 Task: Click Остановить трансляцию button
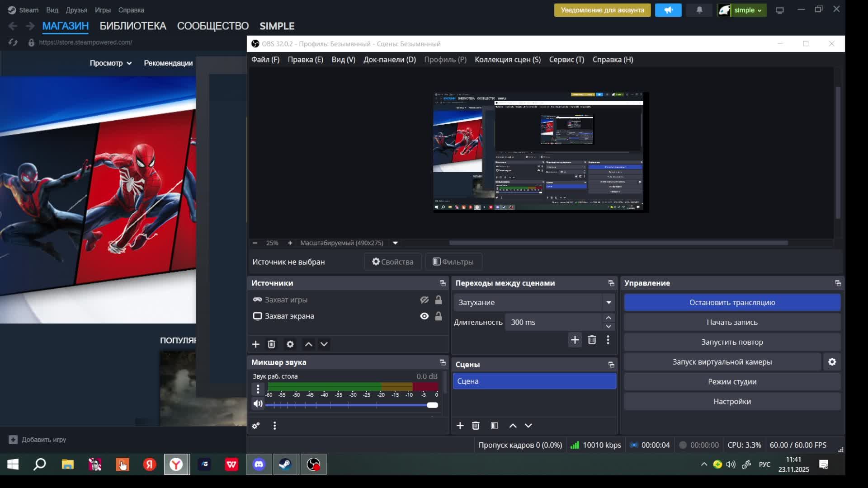[x=732, y=302]
